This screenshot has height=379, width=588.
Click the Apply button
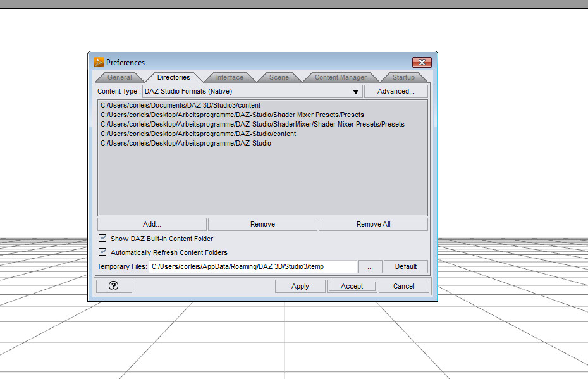pyautogui.click(x=300, y=286)
